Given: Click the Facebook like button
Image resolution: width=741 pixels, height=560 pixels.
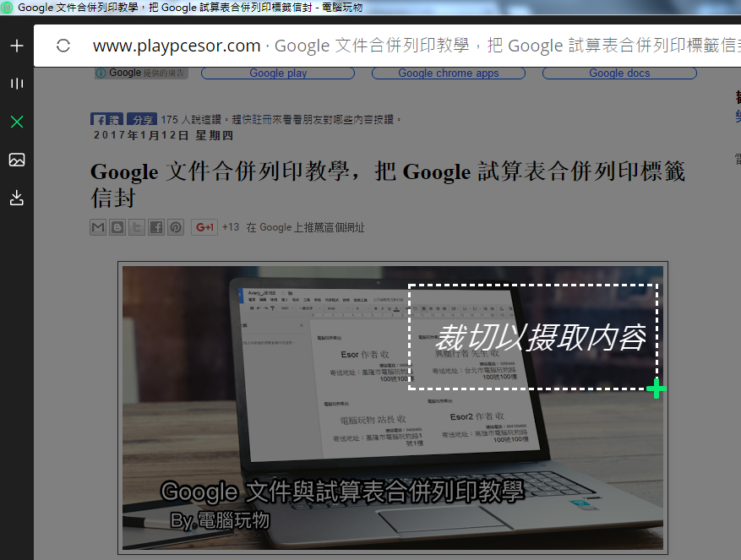Looking at the screenshot, I should [106, 119].
